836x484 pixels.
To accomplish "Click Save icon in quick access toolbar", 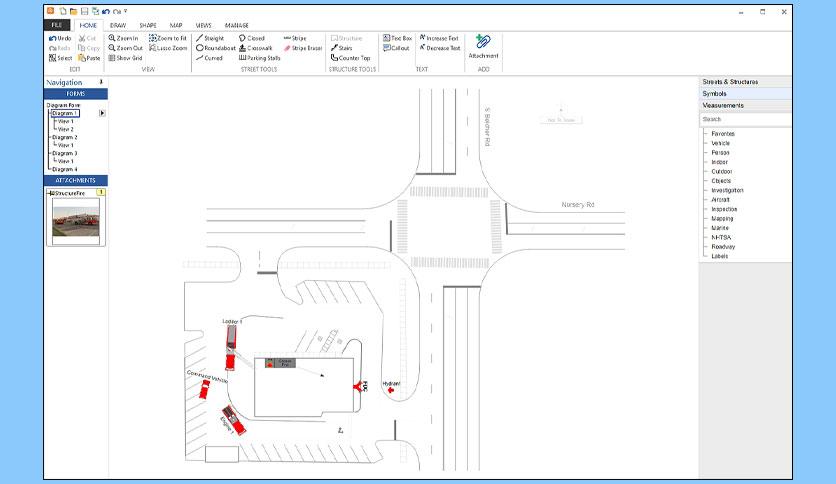I will [84, 11].
